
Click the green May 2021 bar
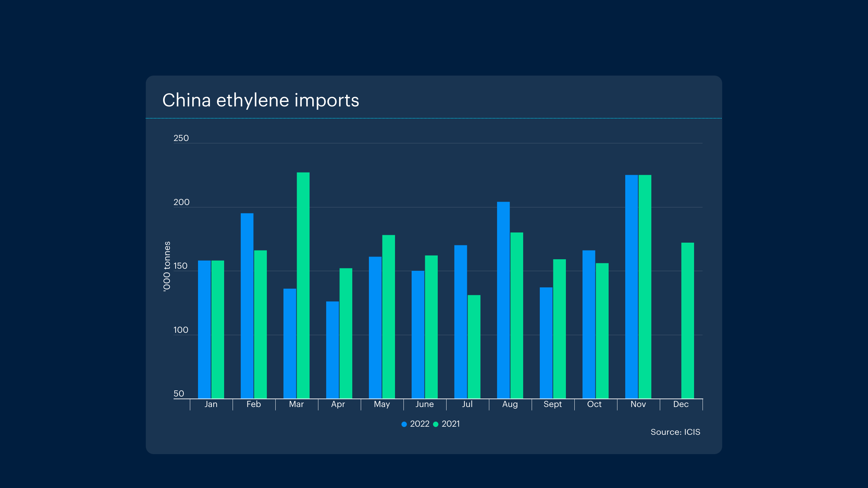coord(389,317)
